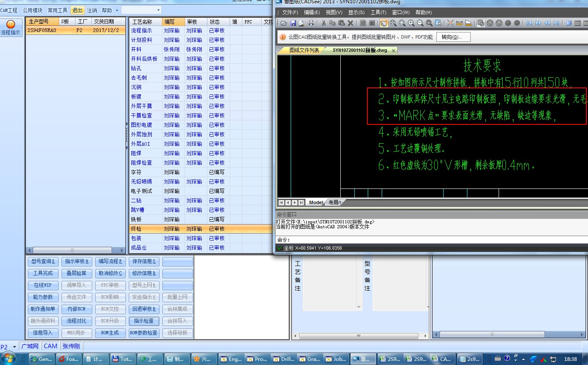Image resolution: width=588 pixels, height=365 pixels.
Task: Click the 2D wireframe view mode icon
Action: [481, 23]
